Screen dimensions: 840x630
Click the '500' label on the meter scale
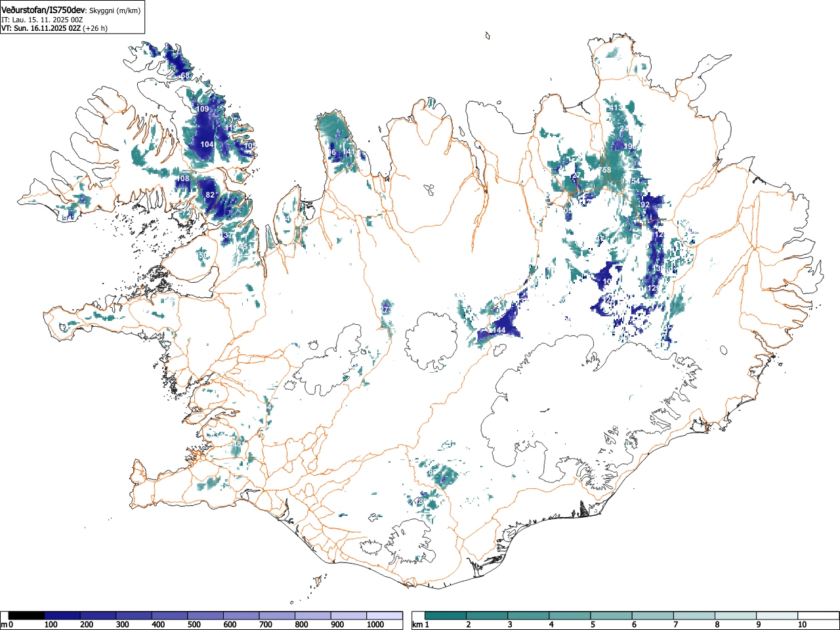(194, 625)
